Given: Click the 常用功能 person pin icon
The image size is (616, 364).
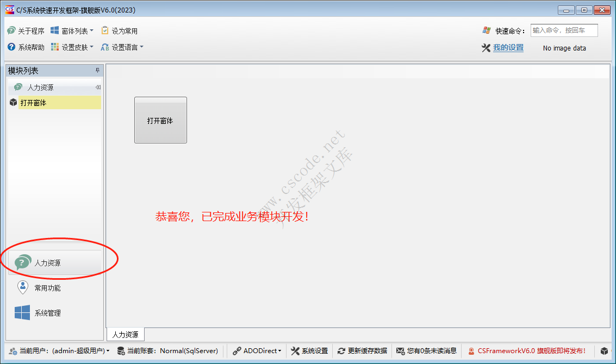Looking at the screenshot, I should pyautogui.click(x=22, y=287).
